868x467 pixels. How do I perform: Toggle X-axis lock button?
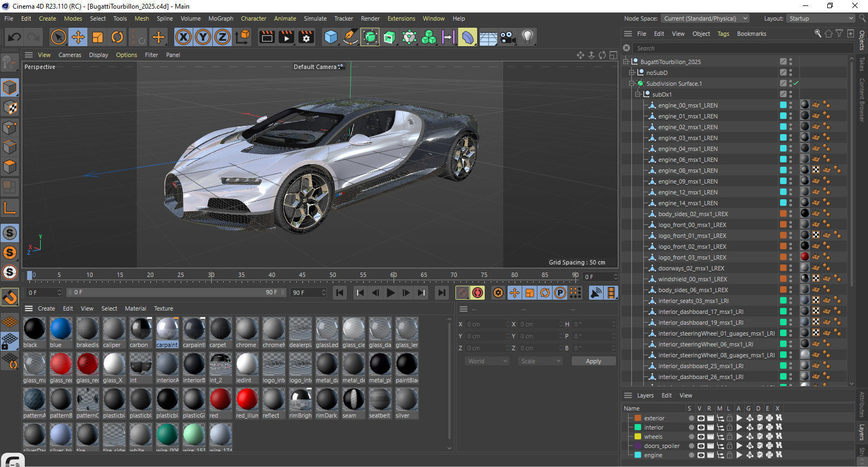coord(183,37)
